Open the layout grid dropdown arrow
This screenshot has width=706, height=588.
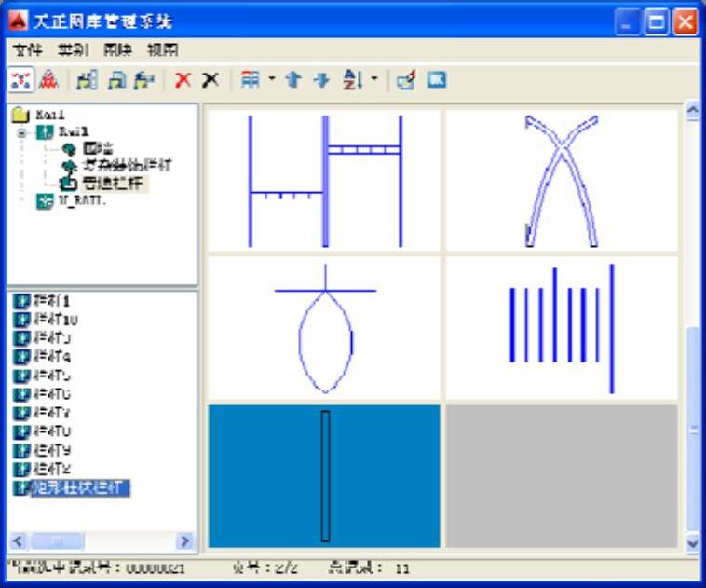pos(272,79)
